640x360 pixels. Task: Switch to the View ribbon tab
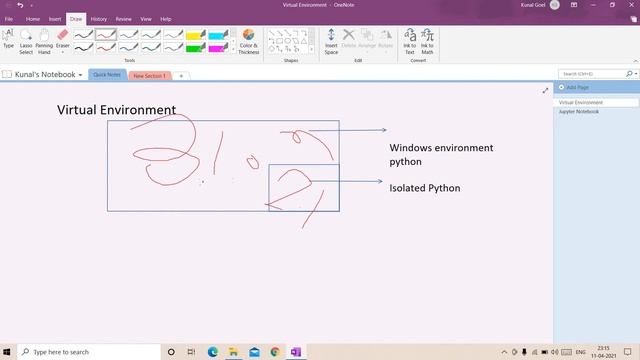(x=146, y=19)
